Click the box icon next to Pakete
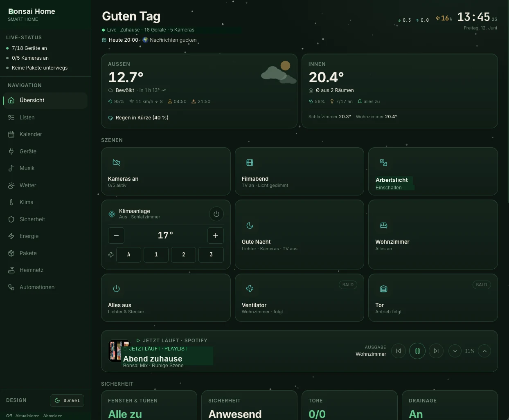 click(x=11, y=253)
